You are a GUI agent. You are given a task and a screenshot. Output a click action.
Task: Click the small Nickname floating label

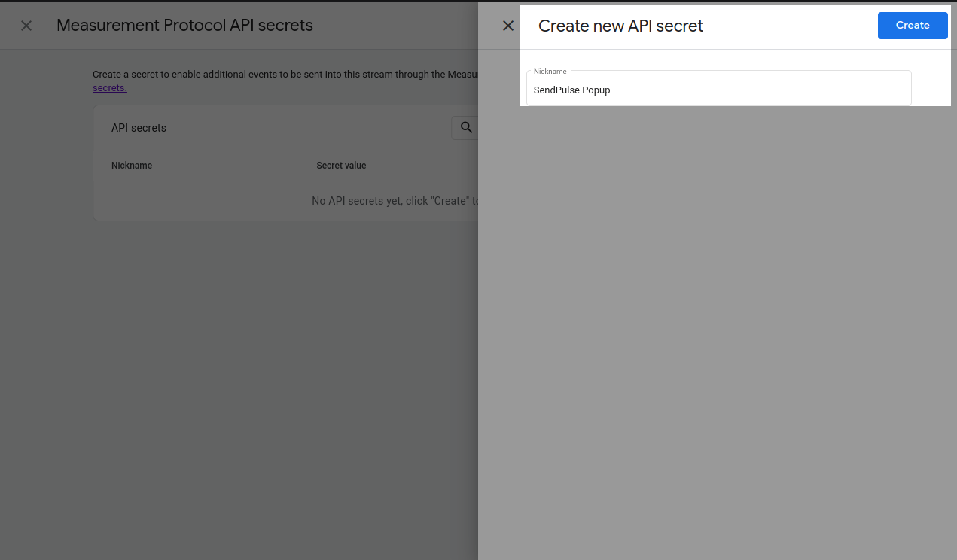pos(550,72)
